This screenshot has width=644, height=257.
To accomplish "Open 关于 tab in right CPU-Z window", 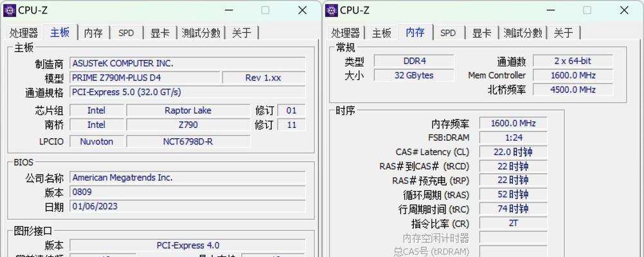I will coord(564,33).
